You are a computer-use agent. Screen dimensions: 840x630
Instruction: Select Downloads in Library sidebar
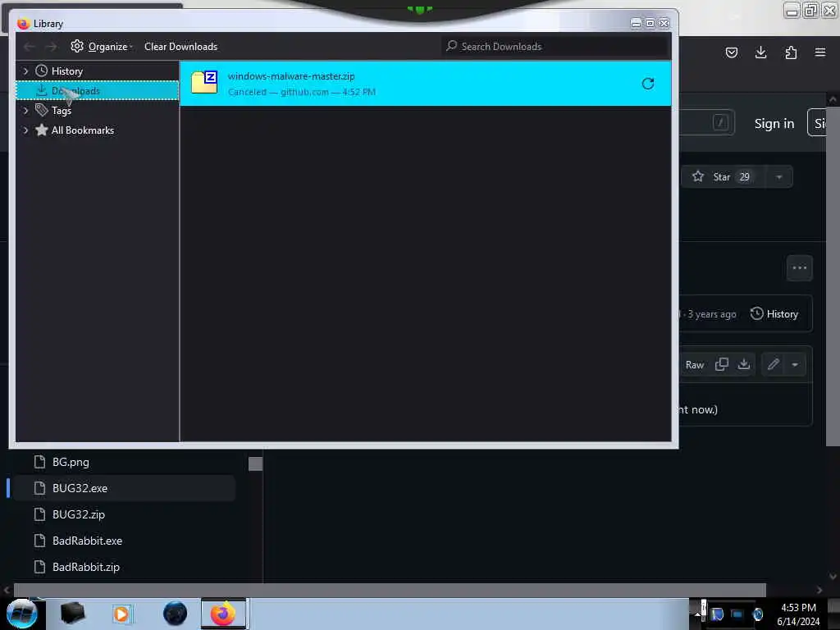tap(97, 90)
